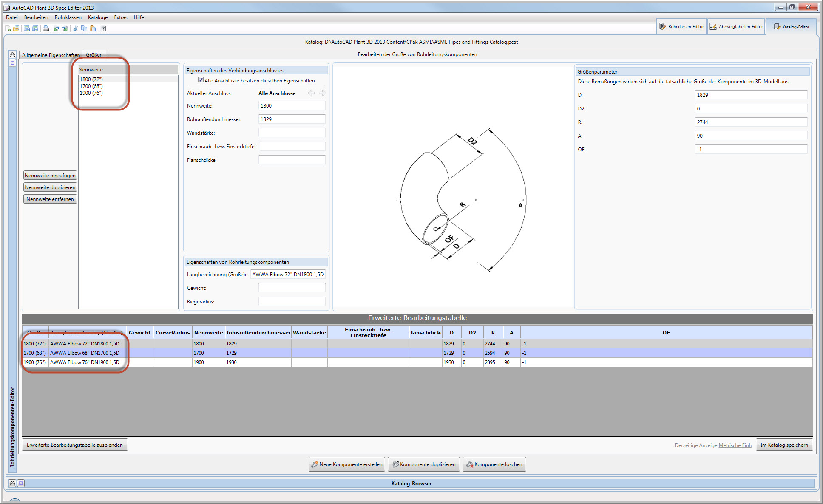Click table row 'AWWA Elbow 68" DN1700 1,5D'

[417, 353]
